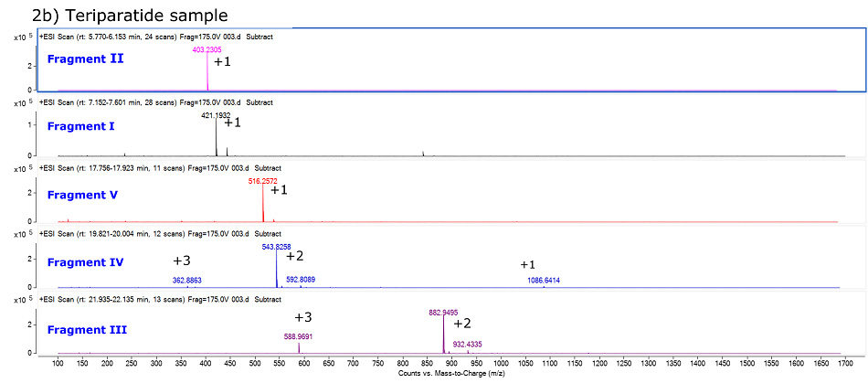Click the scan header with rt 5.770-6.153 min
This screenshot has width=868, height=383.
coord(156,37)
